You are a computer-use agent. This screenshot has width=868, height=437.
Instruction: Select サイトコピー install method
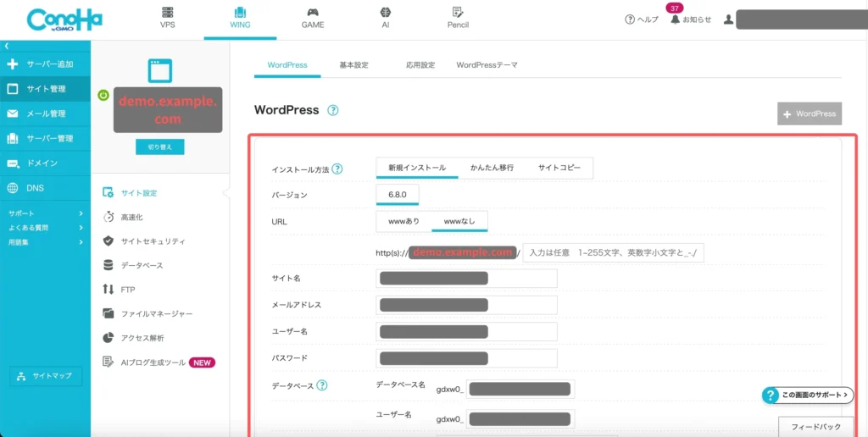(x=559, y=169)
